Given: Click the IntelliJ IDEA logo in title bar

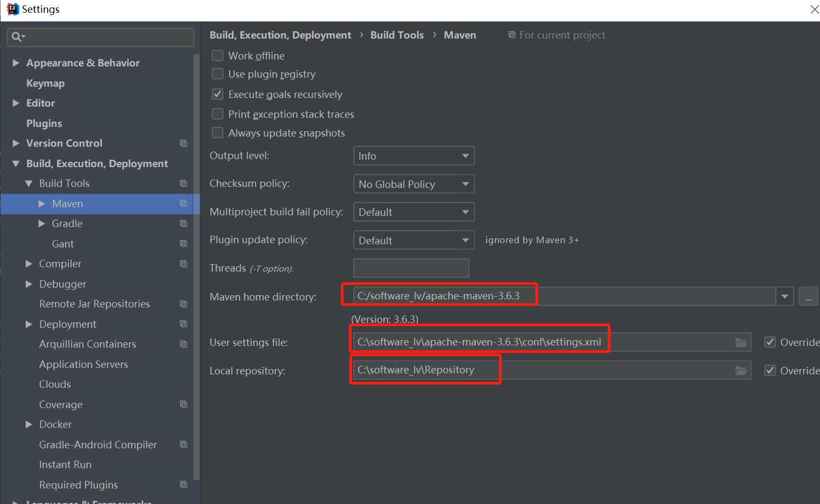Looking at the screenshot, I should point(12,9).
